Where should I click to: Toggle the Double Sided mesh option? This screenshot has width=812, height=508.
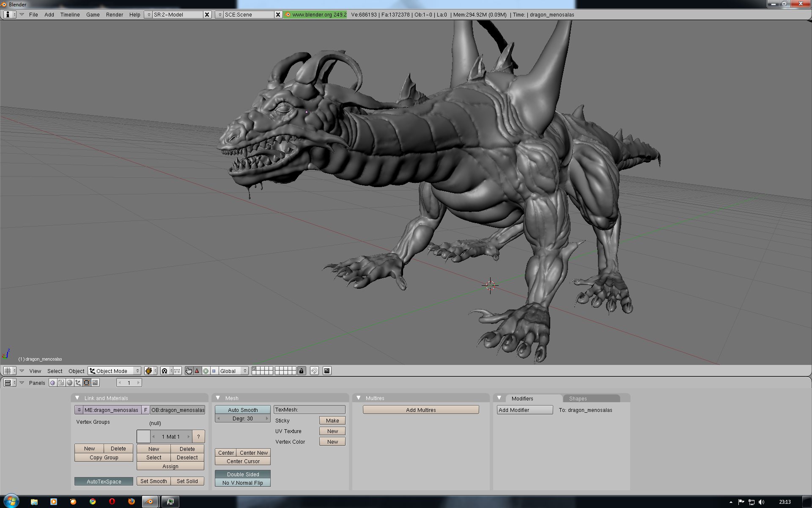243,474
